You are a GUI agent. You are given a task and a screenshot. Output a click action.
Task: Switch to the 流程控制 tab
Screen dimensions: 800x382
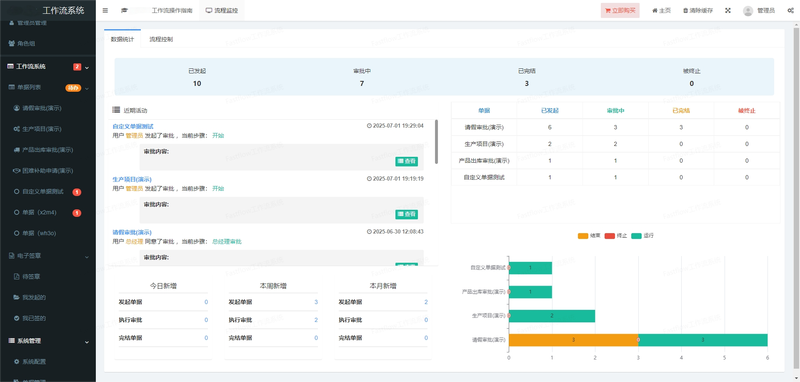point(161,39)
